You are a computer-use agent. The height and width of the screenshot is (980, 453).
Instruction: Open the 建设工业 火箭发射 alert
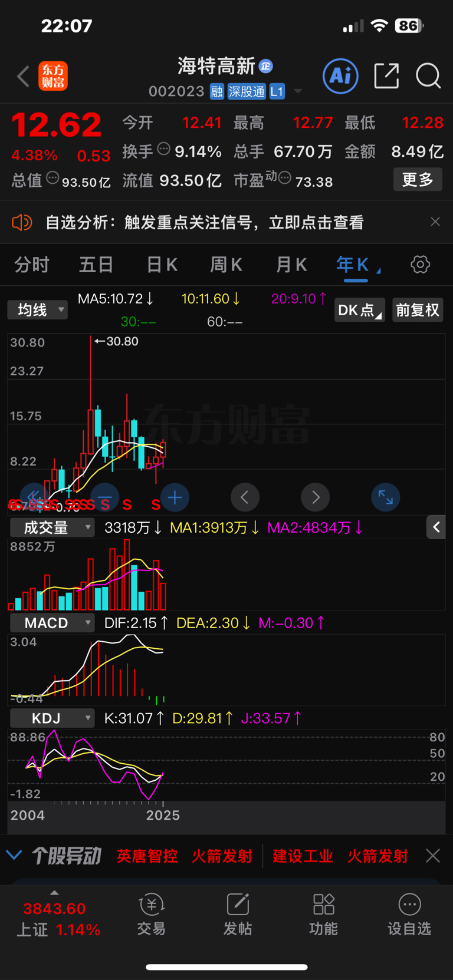340,856
